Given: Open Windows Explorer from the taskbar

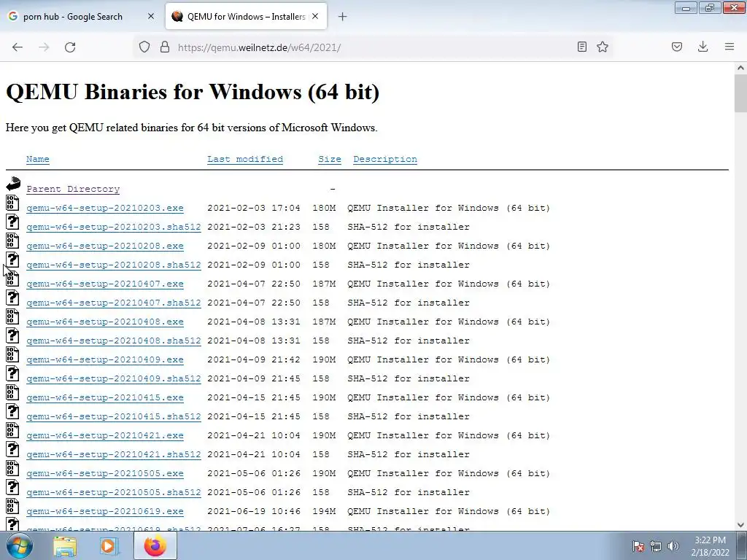Looking at the screenshot, I should coord(65,546).
